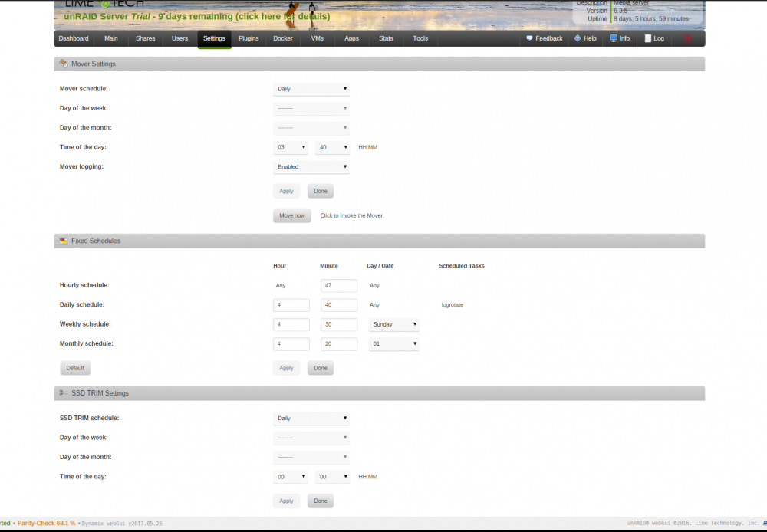Click the SSD TRIM Settings section icon

tap(64, 392)
